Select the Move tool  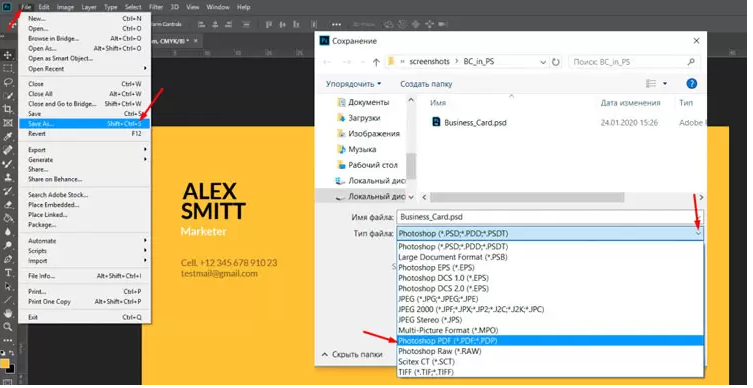(x=8, y=55)
